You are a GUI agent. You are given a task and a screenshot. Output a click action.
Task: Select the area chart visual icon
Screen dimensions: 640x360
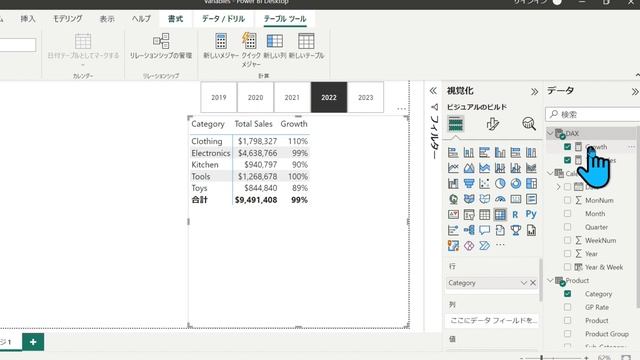469,168
